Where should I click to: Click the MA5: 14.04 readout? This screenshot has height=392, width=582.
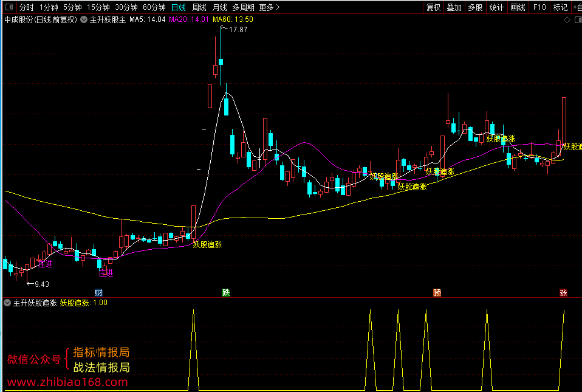click(148, 19)
